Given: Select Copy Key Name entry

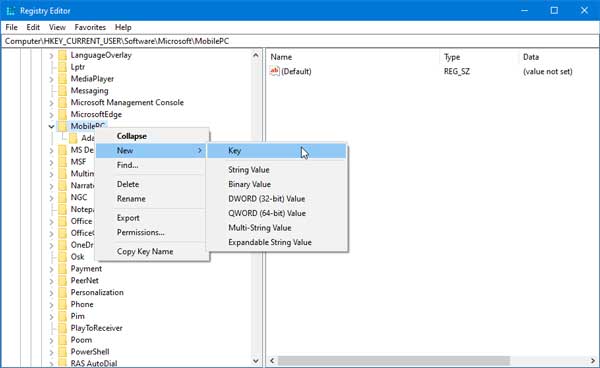Looking at the screenshot, I should 145,251.
